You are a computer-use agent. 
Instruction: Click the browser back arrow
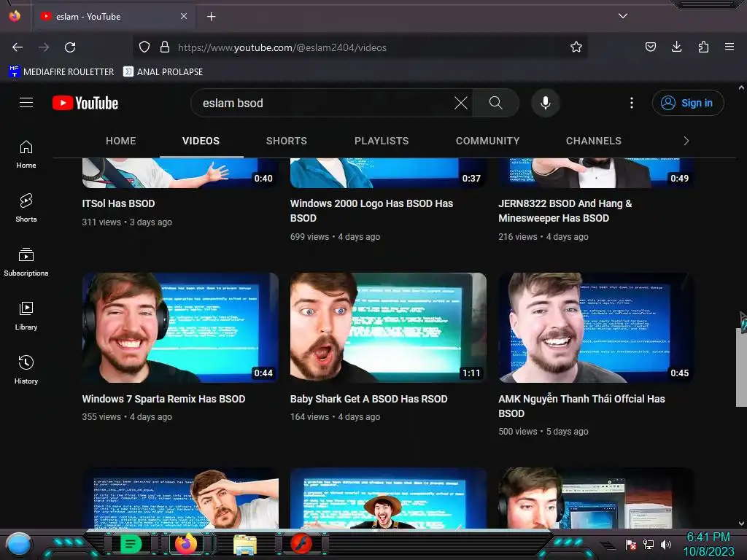point(18,47)
